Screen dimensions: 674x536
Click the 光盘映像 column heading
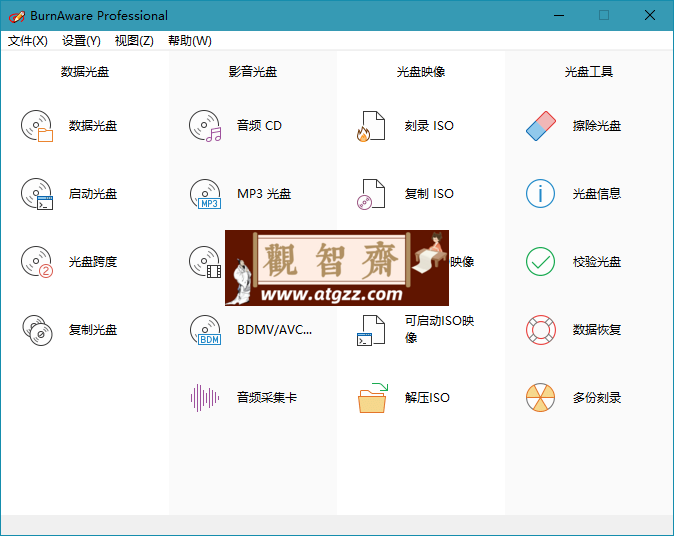click(421, 72)
